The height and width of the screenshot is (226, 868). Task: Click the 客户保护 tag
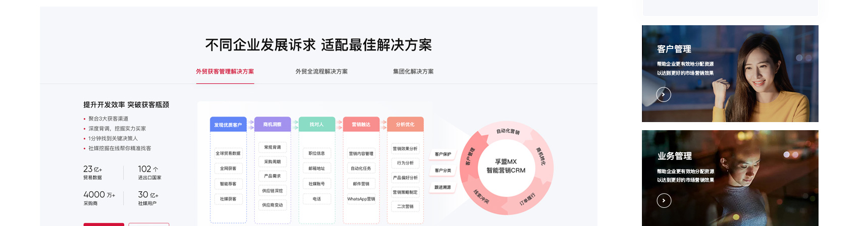tap(443, 154)
